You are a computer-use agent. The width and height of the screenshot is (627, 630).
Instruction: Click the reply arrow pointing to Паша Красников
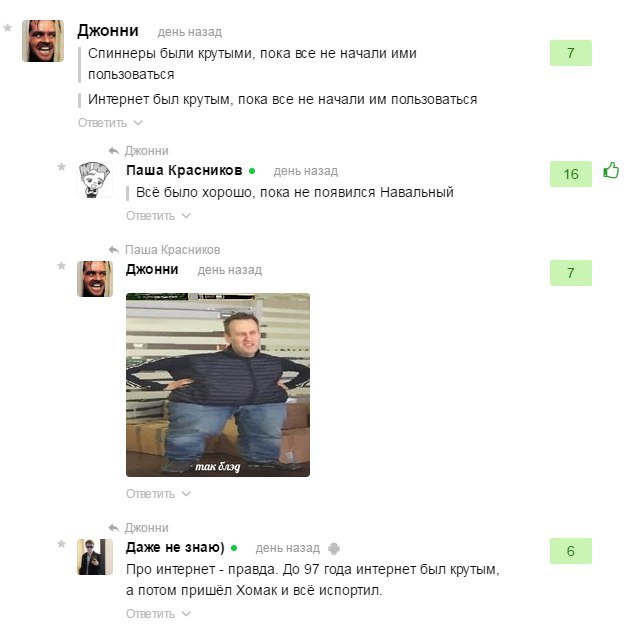point(114,250)
